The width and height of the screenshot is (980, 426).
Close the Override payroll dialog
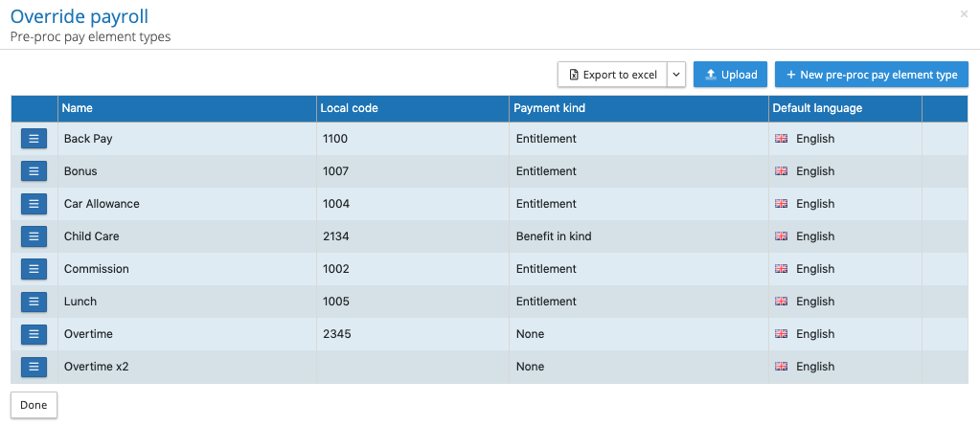(964, 14)
